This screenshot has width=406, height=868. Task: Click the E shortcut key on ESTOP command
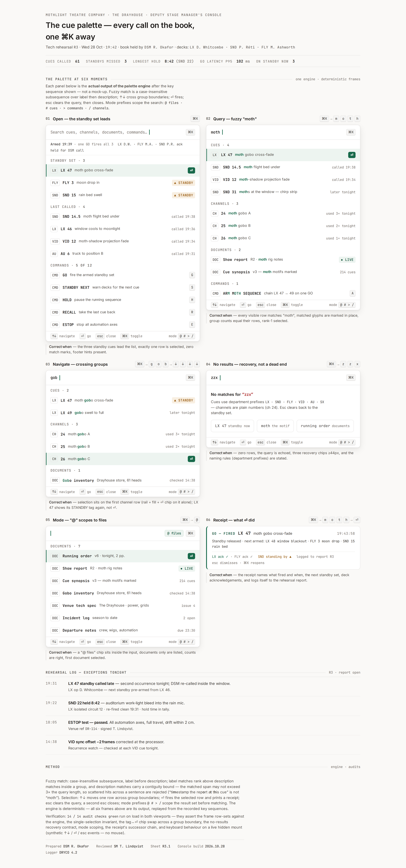192,325
